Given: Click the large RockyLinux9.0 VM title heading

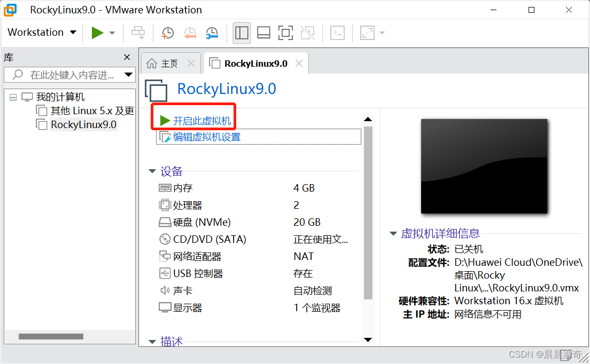Looking at the screenshot, I should click(227, 89).
